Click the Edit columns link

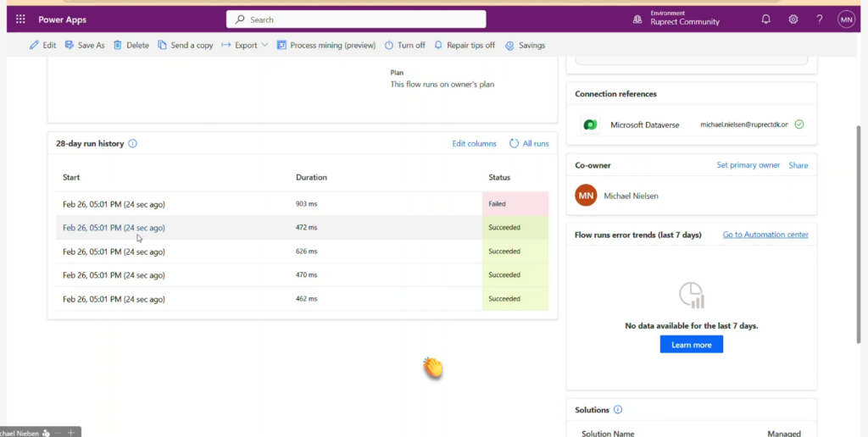click(474, 144)
